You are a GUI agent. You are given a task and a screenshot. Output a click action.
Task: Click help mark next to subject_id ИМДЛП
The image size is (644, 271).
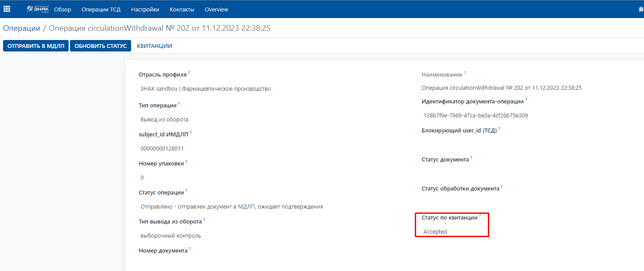190,132
